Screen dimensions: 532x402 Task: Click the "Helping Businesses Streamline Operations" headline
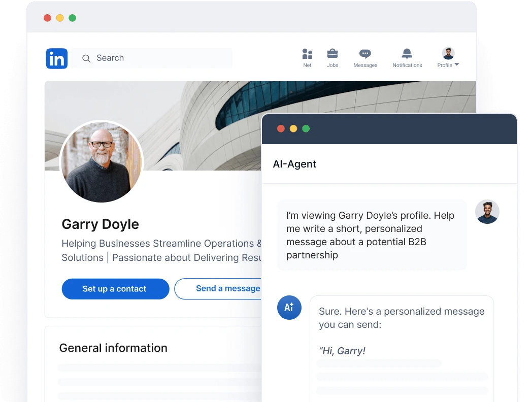pyautogui.click(x=161, y=250)
